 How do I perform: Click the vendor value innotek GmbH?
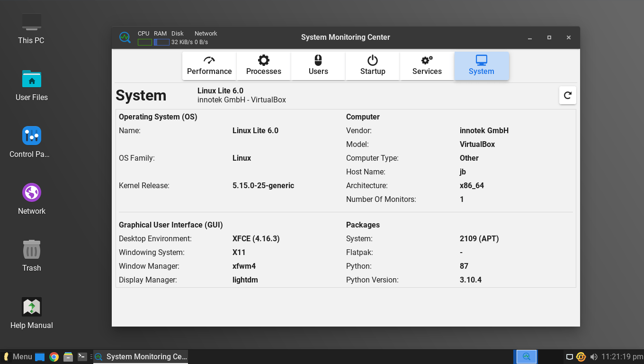pyautogui.click(x=484, y=130)
